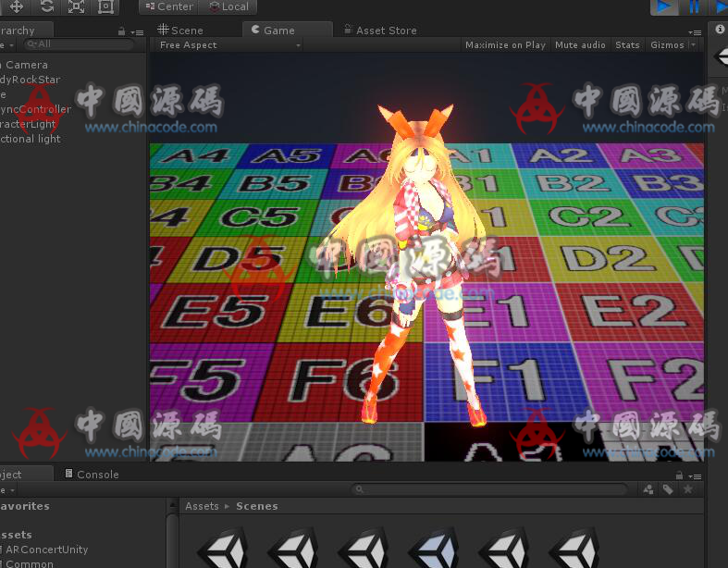Screen dimensions: 728x568
Task: Toggle Mute audio in Game view
Action: tap(580, 45)
